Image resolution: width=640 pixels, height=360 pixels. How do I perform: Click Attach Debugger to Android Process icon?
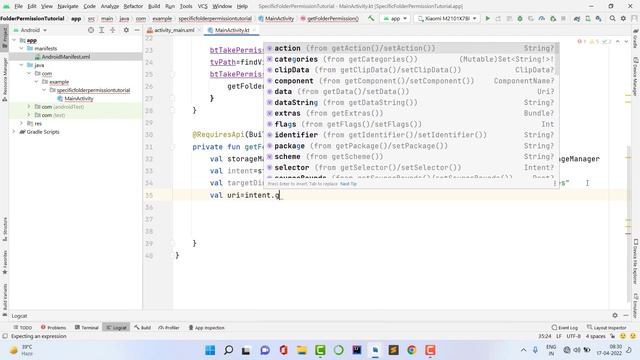point(553,18)
